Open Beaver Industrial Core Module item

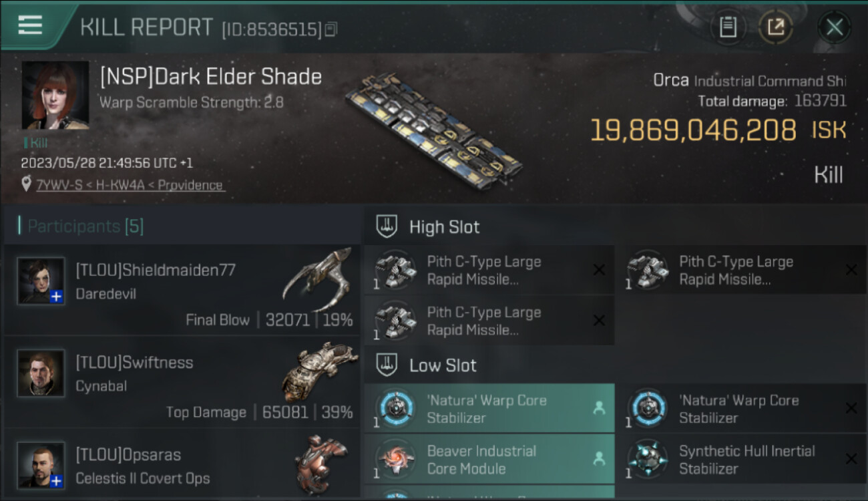[489, 460]
